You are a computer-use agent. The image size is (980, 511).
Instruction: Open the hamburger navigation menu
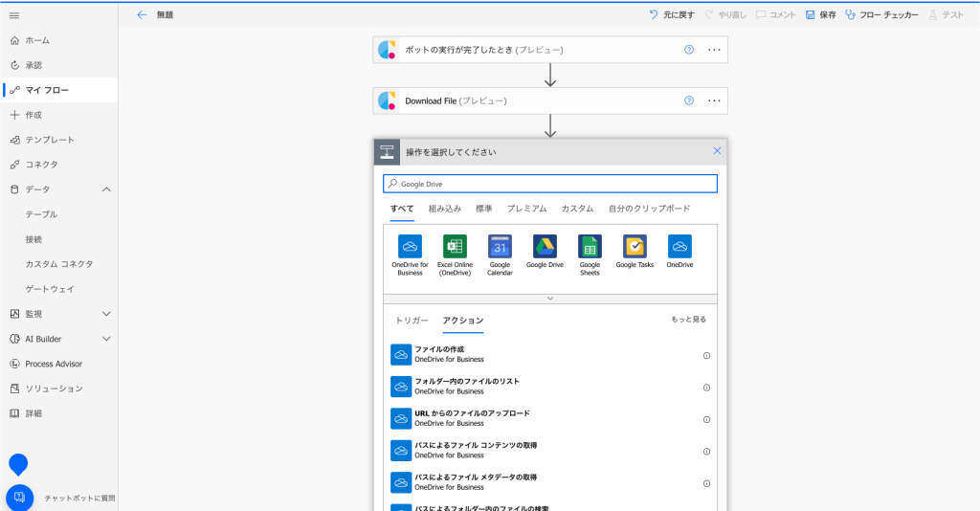click(14, 15)
